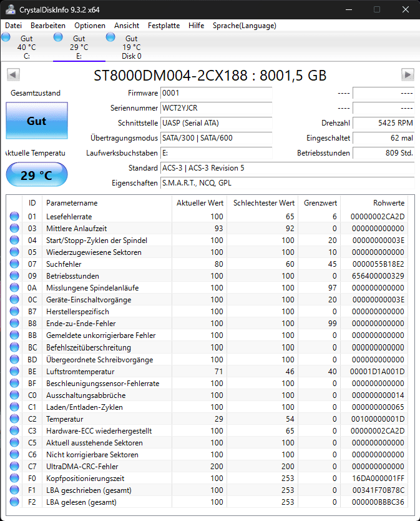
Task: Click the blue Gut health status button
Action: click(37, 121)
